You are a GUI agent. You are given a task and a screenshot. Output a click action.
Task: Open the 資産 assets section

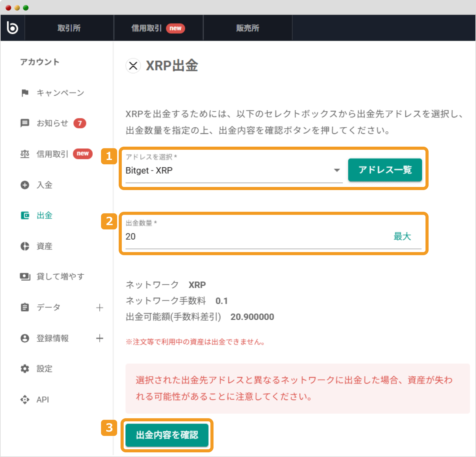(44, 246)
